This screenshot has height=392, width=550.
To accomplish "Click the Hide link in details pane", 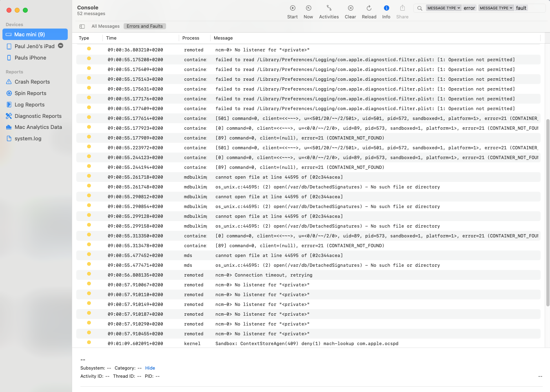I will click(x=150, y=368).
